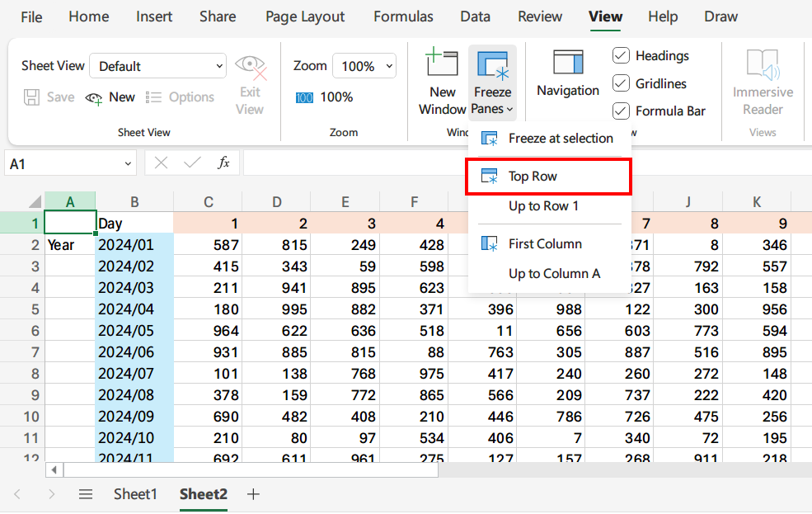Click the 100% zoom icon
Screen dimensions: 812x514
pyautogui.click(x=303, y=97)
